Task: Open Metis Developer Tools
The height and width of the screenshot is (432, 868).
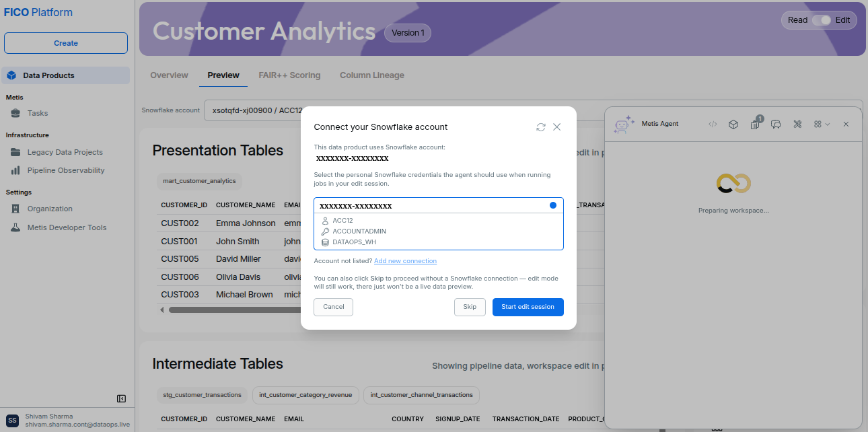Action: pyautogui.click(x=65, y=227)
